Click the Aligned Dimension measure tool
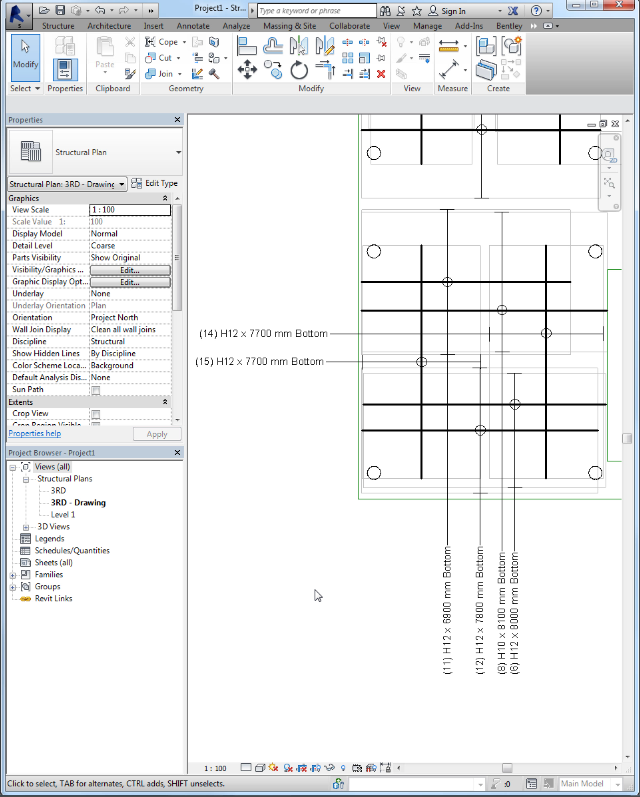Viewport: 640px width, 797px height. (x=449, y=46)
